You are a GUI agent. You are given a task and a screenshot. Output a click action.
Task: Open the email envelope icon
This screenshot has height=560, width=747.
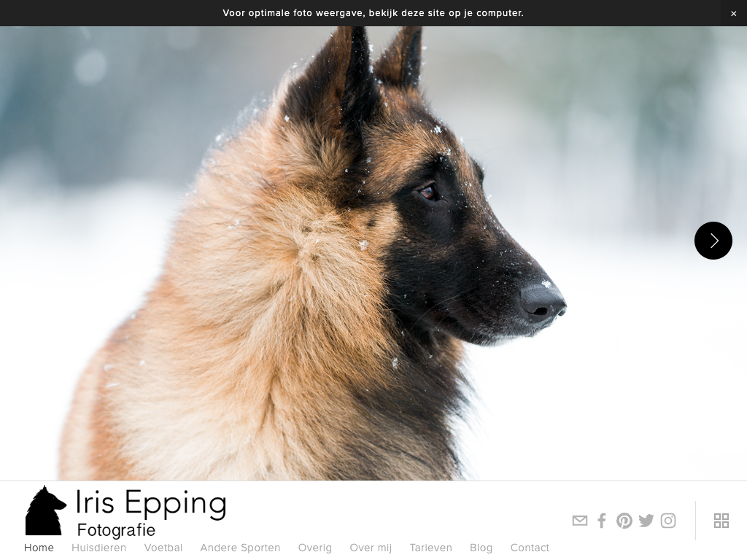tap(580, 521)
